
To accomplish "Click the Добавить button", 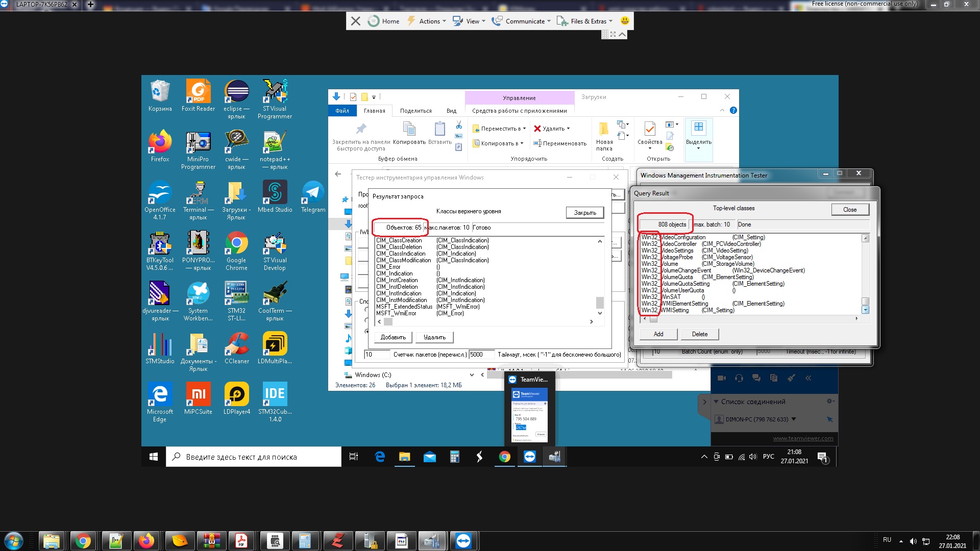I will tap(393, 337).
